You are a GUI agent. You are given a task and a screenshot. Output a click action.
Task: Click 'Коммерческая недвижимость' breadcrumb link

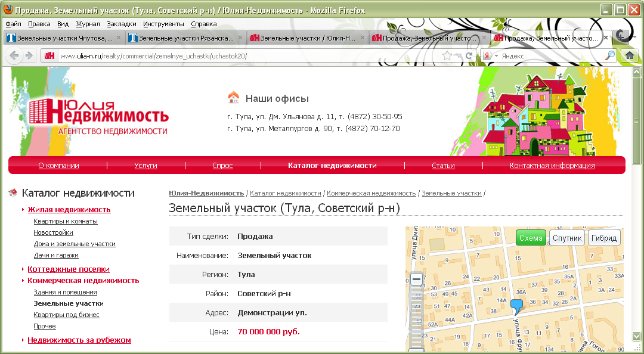coord(371,193)
